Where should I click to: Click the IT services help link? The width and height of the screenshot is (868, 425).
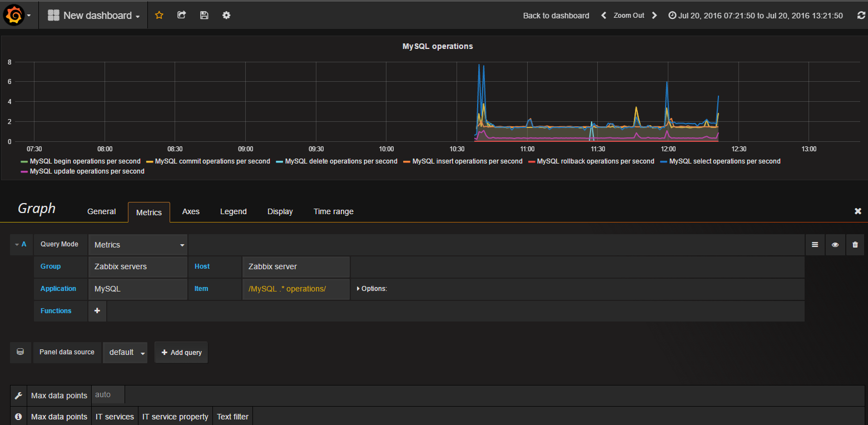pyautogui.click(x=115, y=417)
